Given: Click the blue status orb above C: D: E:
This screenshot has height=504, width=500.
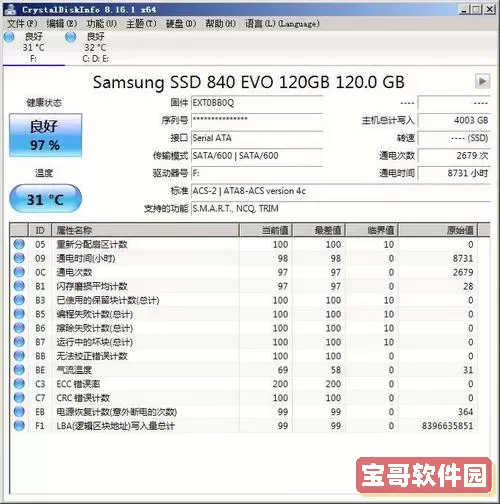Looking at the screenshot, I should (x=71, y=37).
